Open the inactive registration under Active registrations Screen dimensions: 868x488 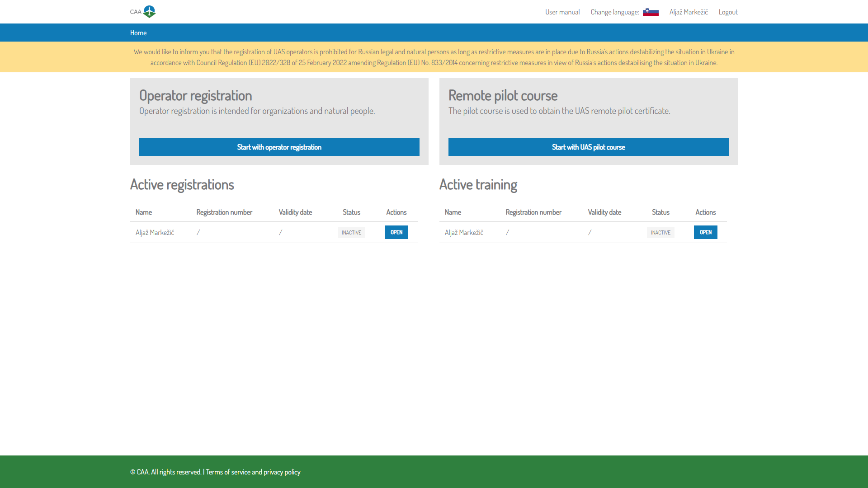click(x=396, y=232)
